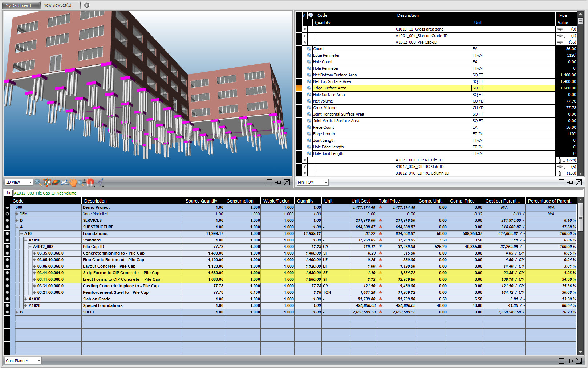This screenshot has width=588, height=368.
Task: Click the red magnet snap tool
Action: pos(90,182)
